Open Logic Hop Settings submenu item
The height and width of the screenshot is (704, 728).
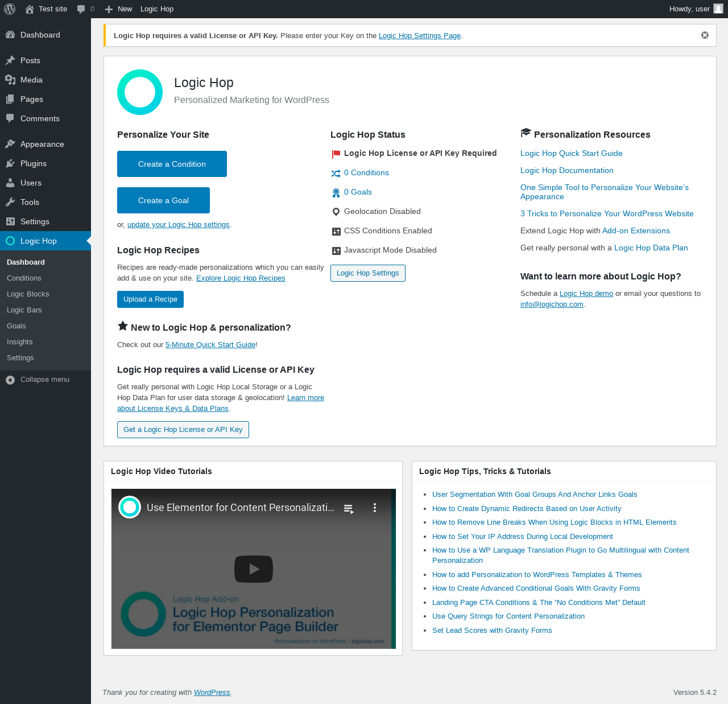click(20, 358)
